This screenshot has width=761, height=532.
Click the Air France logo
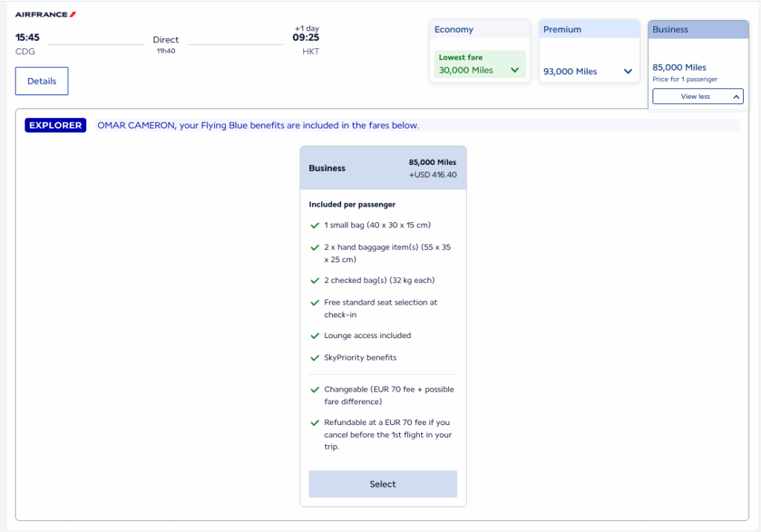(45, 15)
